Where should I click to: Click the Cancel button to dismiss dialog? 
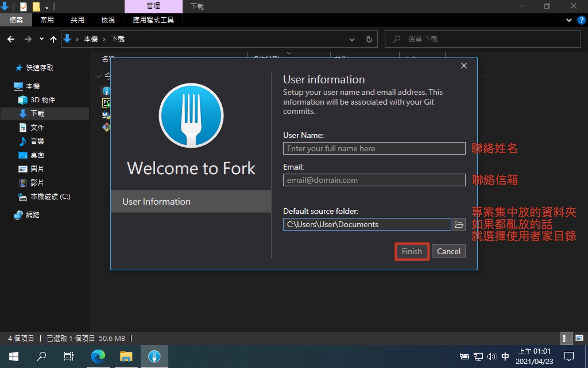[448, 251]
